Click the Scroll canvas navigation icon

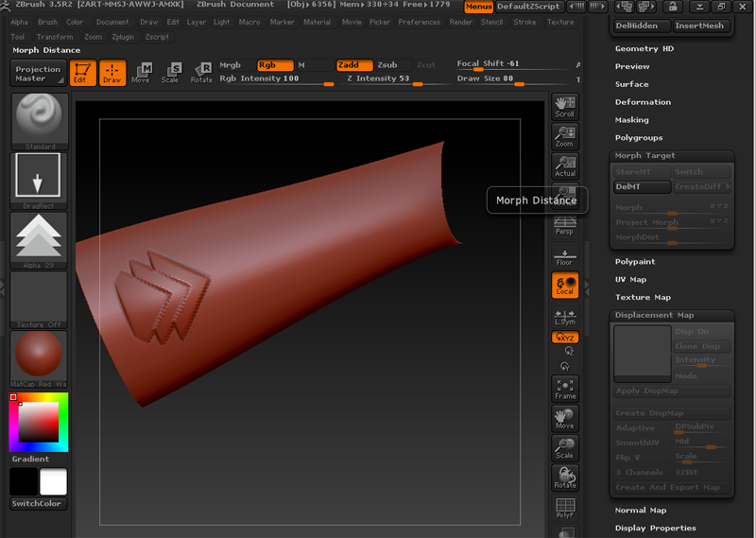click(x=564, y=106)
